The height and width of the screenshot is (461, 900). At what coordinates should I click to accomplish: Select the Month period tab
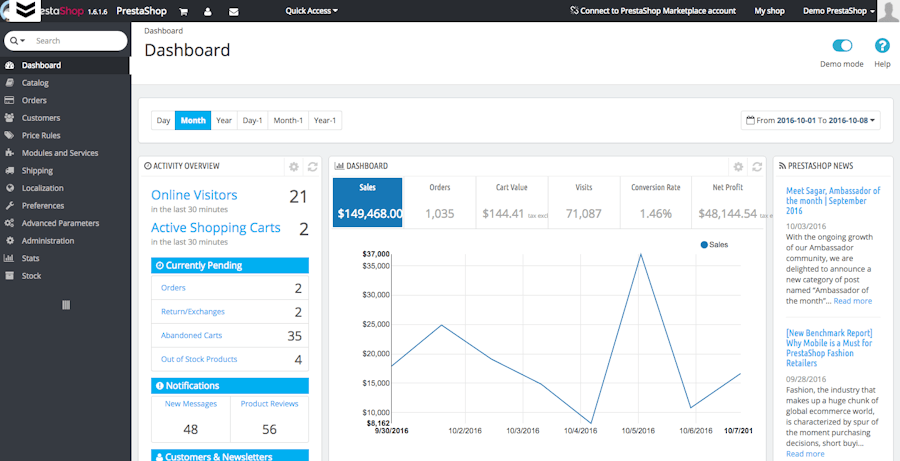click(193, 121)
